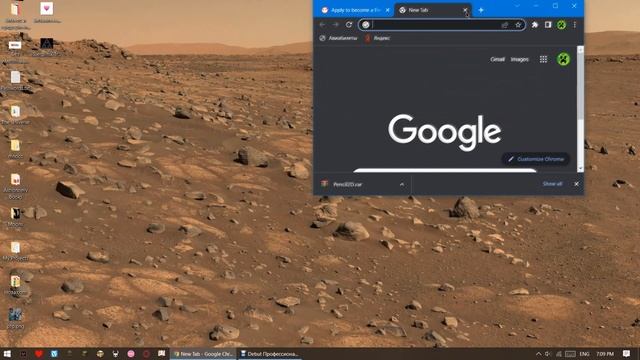The height and width of the screenshot is (360, 640).
Task: Select the Astronomy Books desktop icon
Action: pos(16,186)
